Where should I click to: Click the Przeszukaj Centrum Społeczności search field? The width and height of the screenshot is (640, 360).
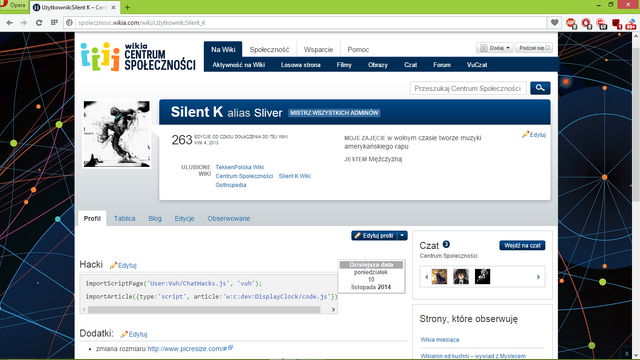(x=468, y=88)
